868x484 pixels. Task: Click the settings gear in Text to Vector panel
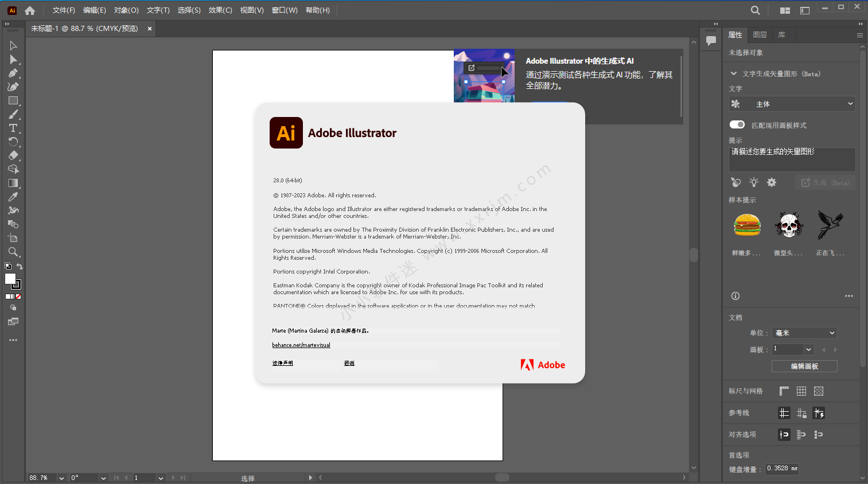click(x=772, y=182)
